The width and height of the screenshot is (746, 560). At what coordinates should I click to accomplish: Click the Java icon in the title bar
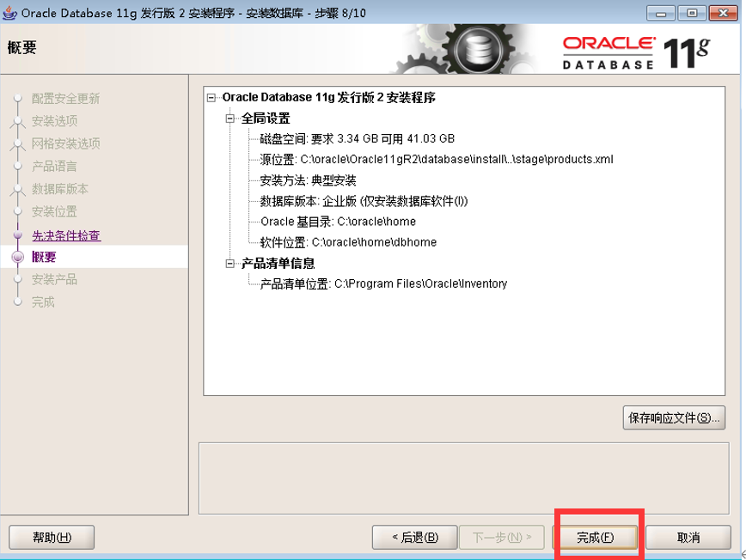click(x=9, y=13)
